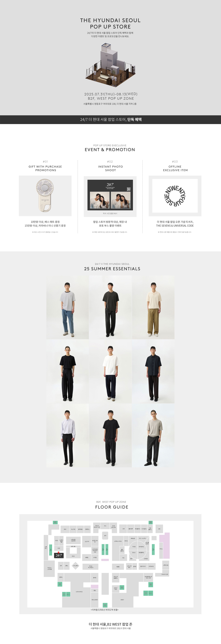Click the EVENT & PROMOTION heading
Image resolution: width=221 pixels, height=644 pixels.
(110, 150)
